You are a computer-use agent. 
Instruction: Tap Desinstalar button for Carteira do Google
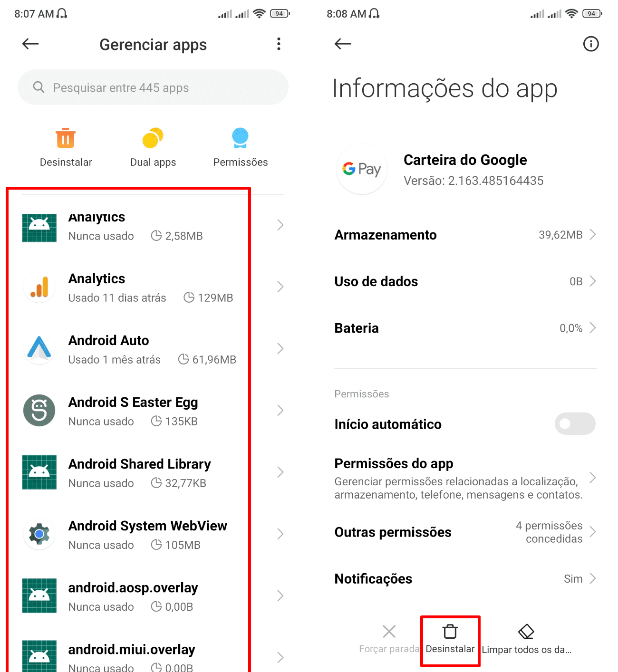tap(450, 640)
